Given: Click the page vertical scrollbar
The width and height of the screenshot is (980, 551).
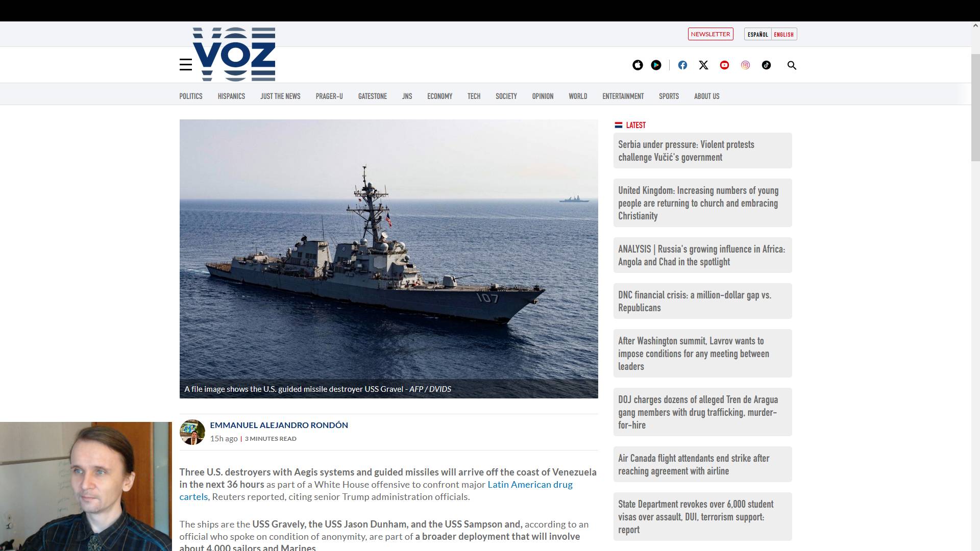Looking at the screenshot, I should click(x=975, y=107).
